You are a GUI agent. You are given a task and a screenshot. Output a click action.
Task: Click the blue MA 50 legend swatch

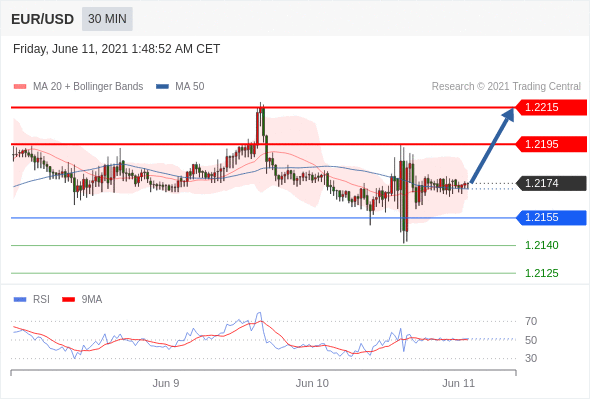coord(163,87)
